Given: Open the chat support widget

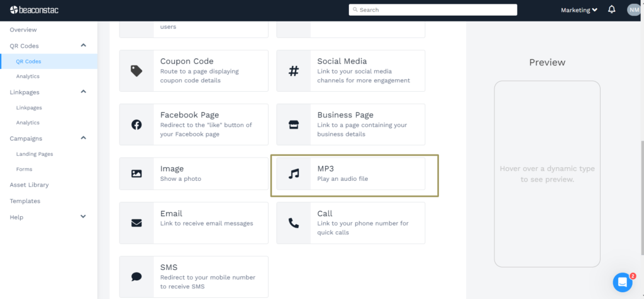Looking at the screenshot, I should [622, 282].
